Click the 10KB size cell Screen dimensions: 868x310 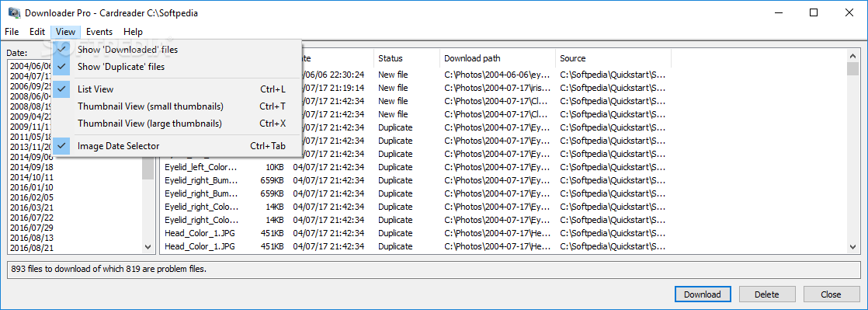(275, 166)
